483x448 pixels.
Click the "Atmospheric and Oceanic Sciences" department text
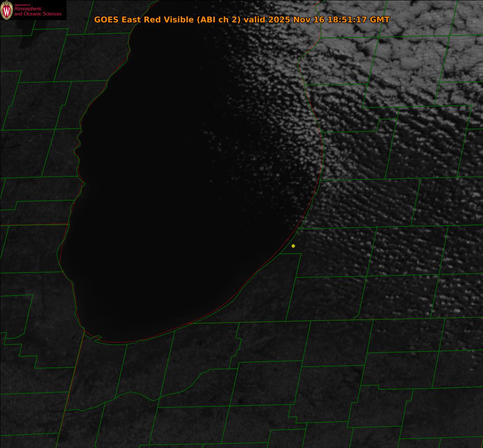37,11
